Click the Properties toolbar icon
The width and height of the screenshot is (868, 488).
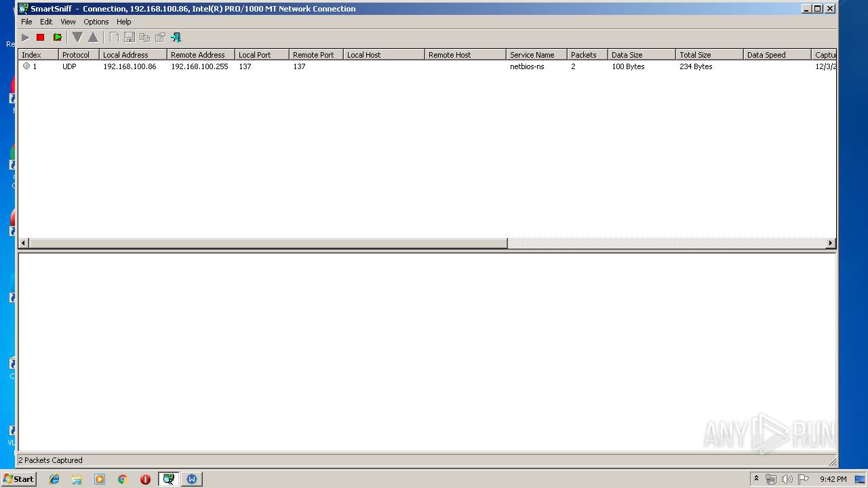click(x=160, y=37)
